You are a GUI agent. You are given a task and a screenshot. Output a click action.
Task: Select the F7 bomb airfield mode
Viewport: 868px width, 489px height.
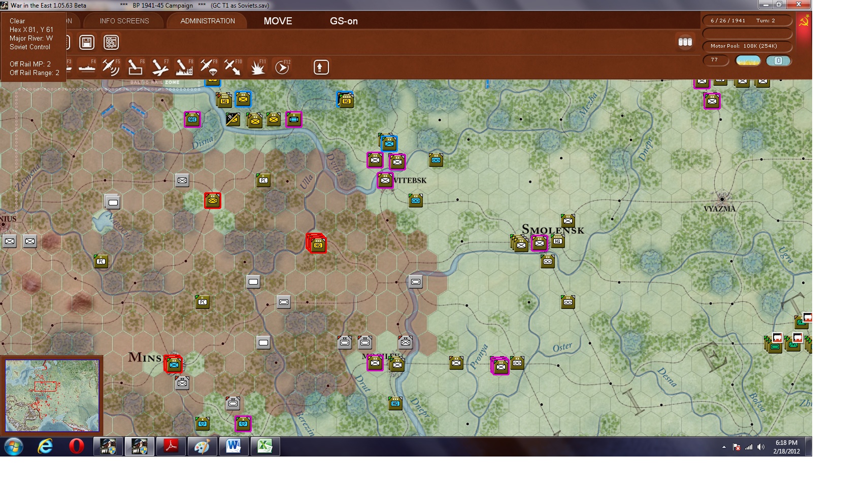pyautogui.click(x=159, y=67)
